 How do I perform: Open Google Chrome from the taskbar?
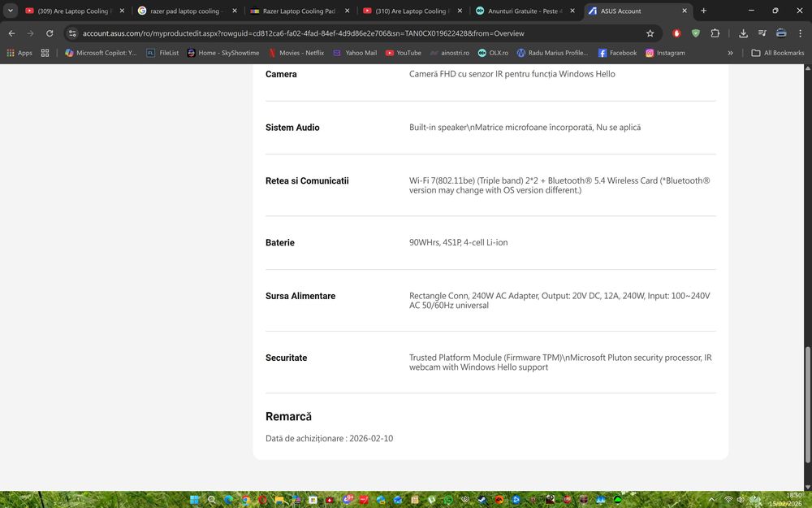246,500
